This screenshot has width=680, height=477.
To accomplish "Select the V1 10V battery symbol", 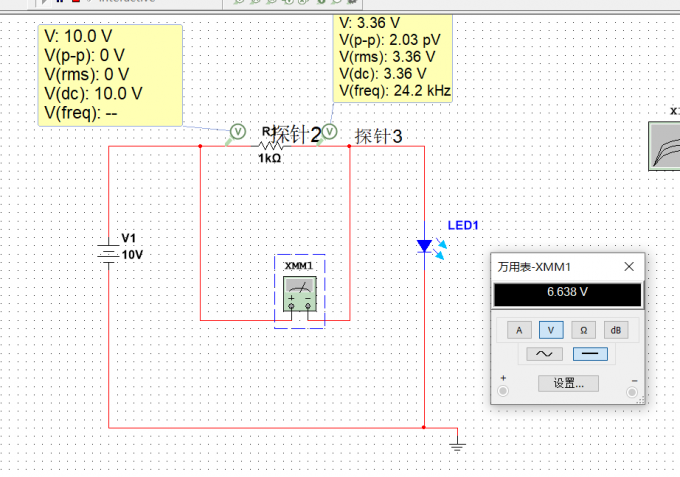I will click(x=108, y=254).
